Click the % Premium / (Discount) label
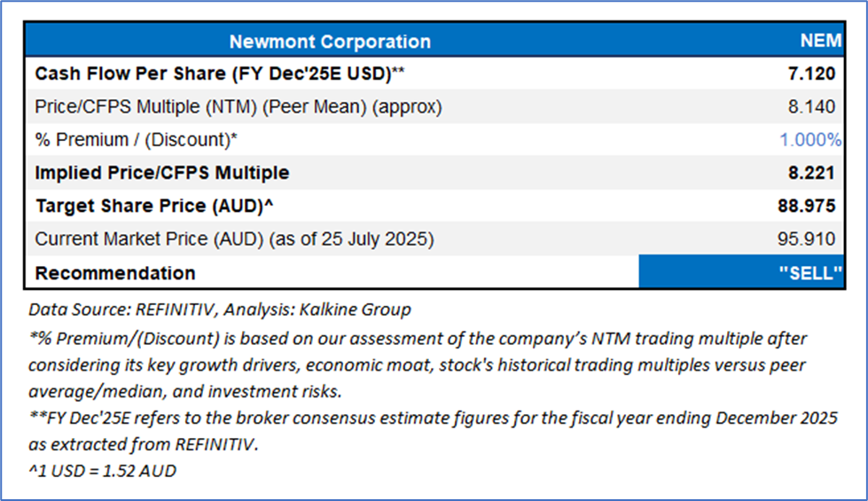 point(137,139)
